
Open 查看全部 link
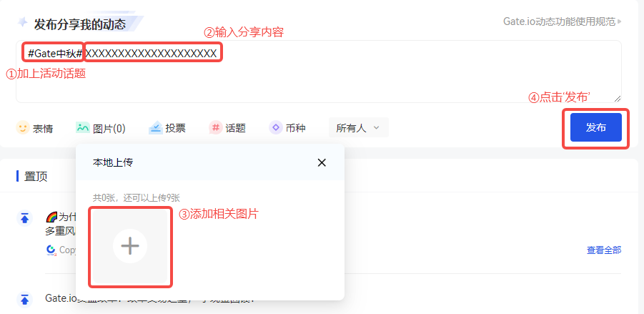click(604, 250)
